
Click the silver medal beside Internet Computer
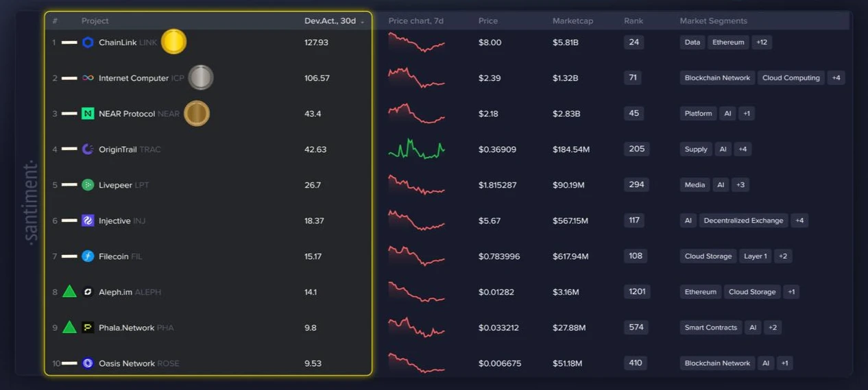coord(201,77)
